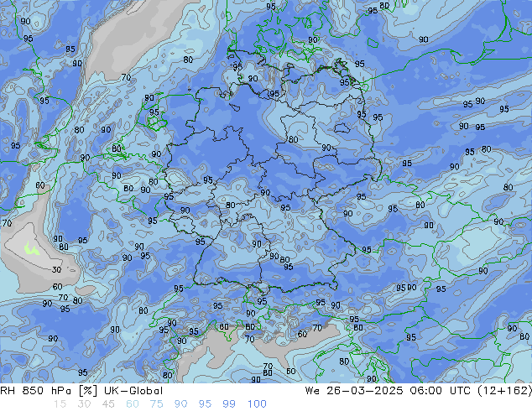Select the value 95 in the color legend
The height and width of the screenshot is (411, 532).
point(205,404)
